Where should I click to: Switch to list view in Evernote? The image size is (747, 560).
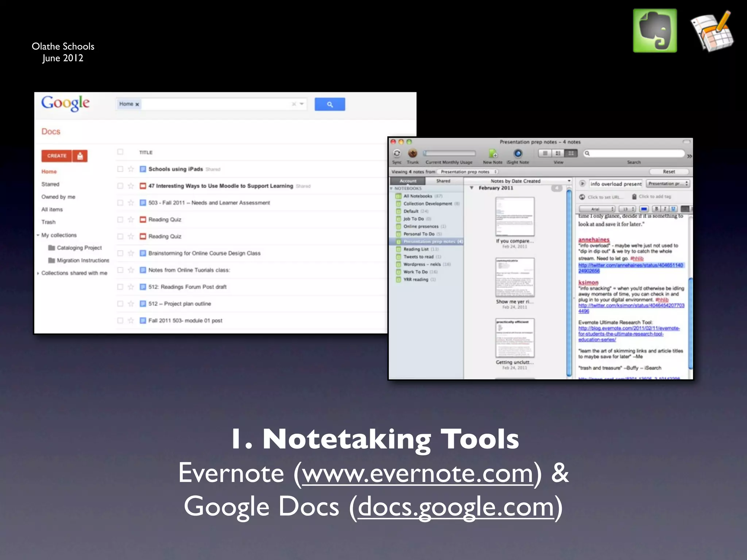pos(545,153)
